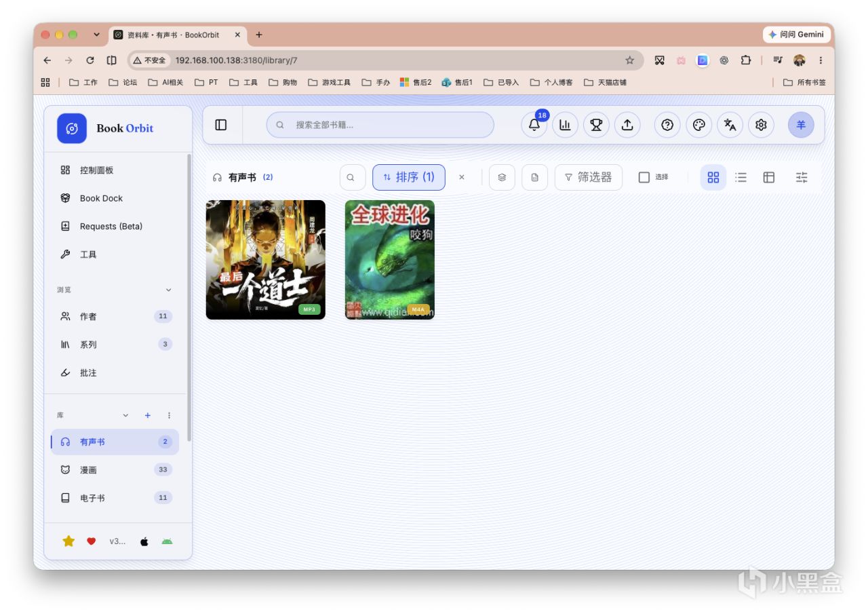Open the 作者 list
Screen dimensions: 868x614
pos(115,316)
